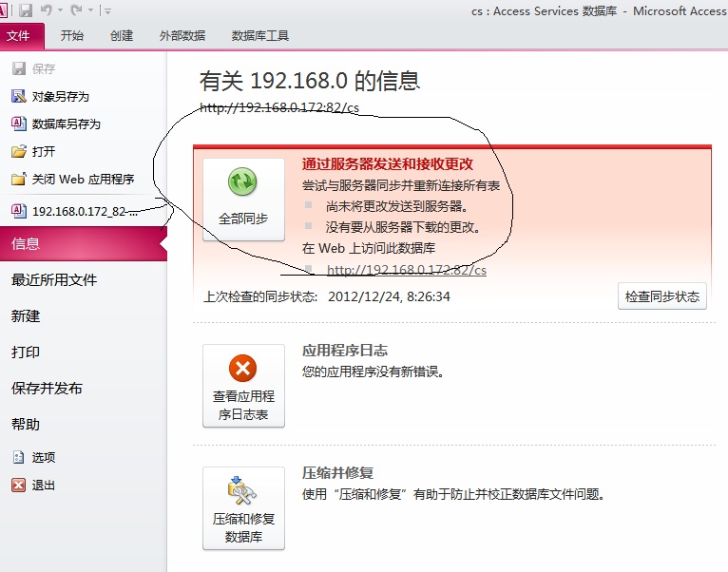
Task: Click the text 没有要从服务器下载的更改。
Action: point(403,227)
